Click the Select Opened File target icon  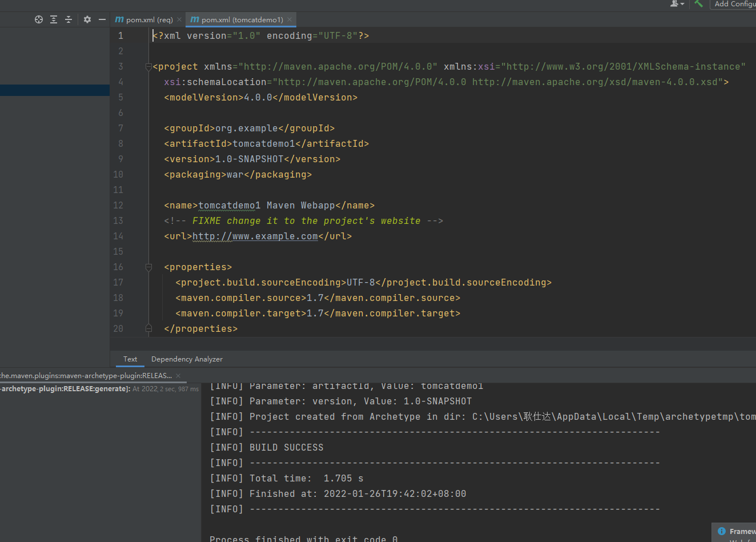click(39, 19)
